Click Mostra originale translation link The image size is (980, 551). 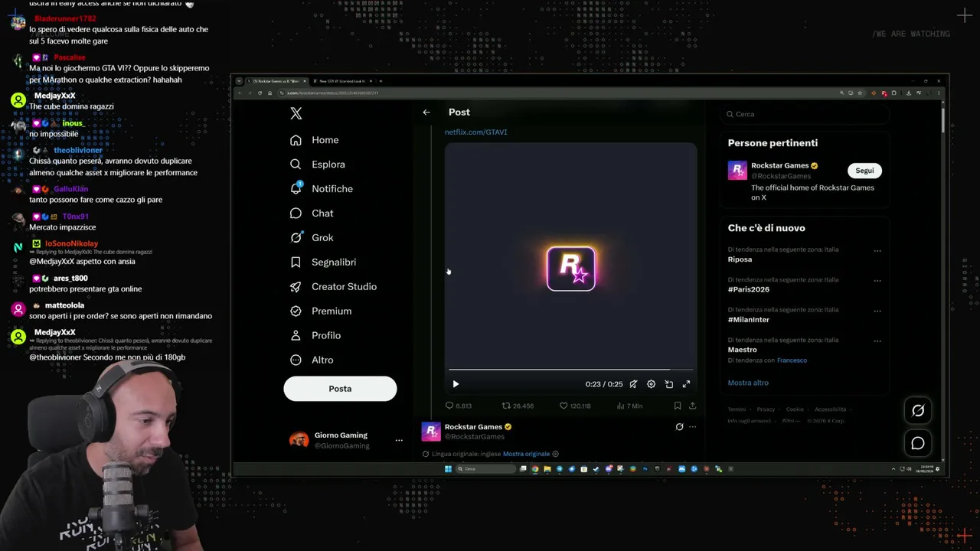[x=526, y=455]
